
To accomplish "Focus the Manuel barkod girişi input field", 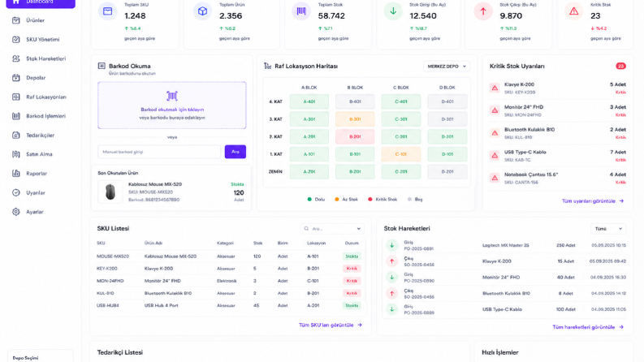I will [x=159, y=152].
